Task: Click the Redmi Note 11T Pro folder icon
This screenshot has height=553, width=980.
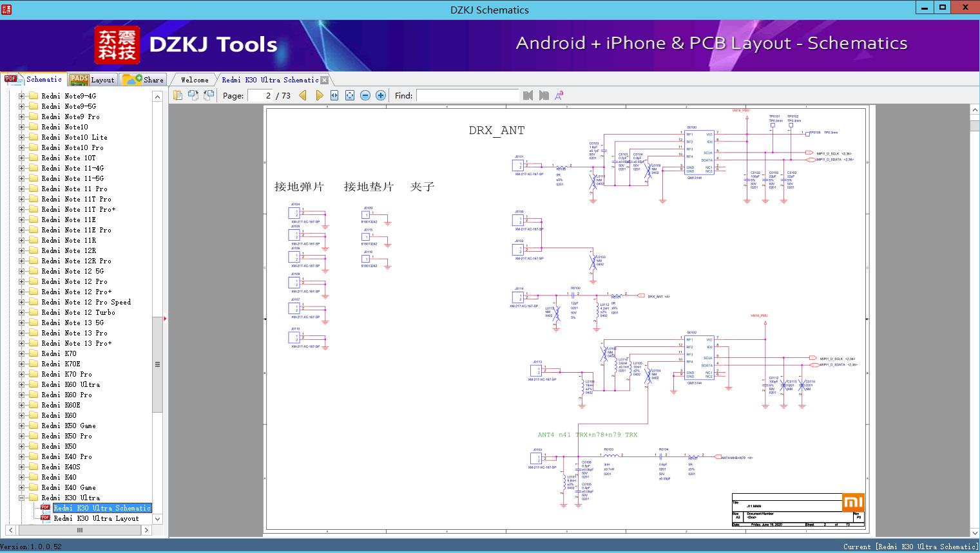Action: tap(34, 199)
